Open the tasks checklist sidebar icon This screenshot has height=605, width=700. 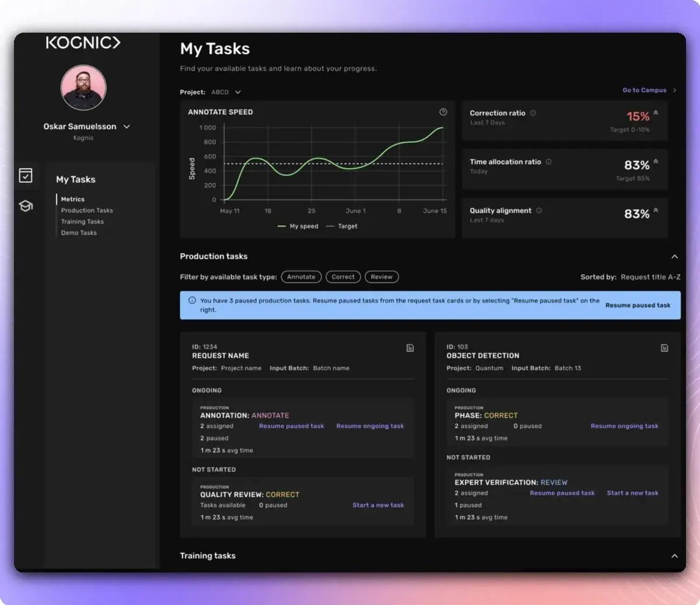tap(26, 176)
